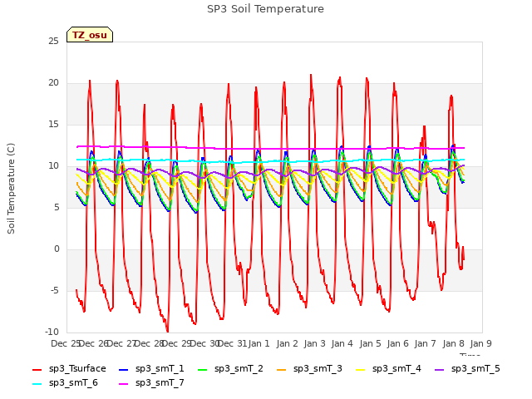Click the -10 y-axis tick label
This screenshot has width=532, height=399.
point(52,332)
